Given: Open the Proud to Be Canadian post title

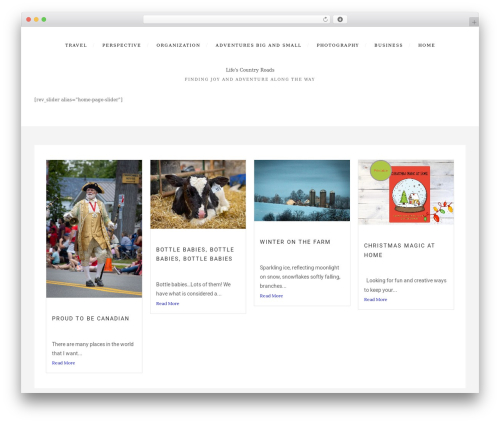Looking at the screenshot, I should tap(90, 318).
